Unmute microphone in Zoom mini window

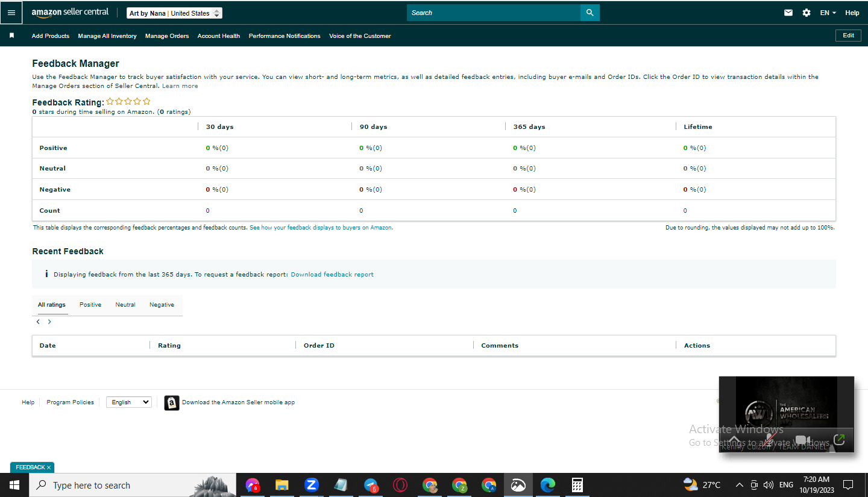769,439
